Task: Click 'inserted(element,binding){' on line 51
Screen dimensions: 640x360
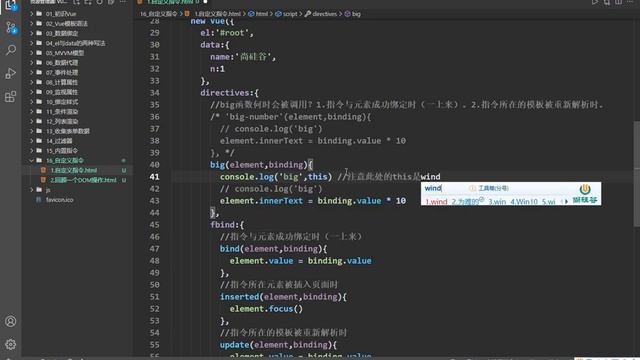Action: [283, 297]
